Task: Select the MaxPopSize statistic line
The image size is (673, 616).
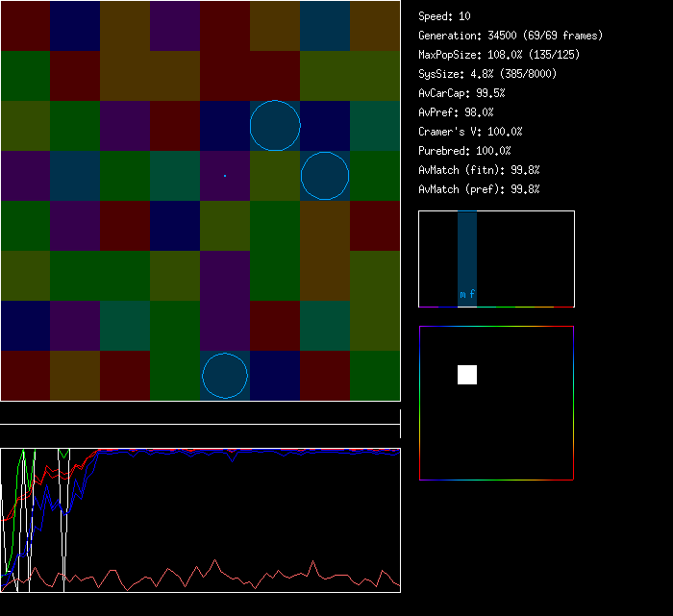Action: coord(499,55)
